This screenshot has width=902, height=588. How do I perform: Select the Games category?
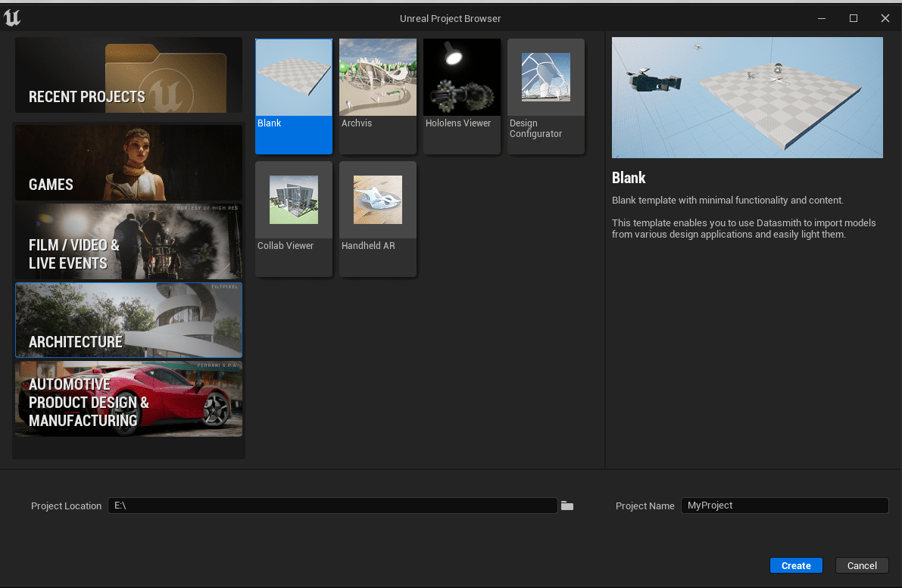tap(129, 163)
